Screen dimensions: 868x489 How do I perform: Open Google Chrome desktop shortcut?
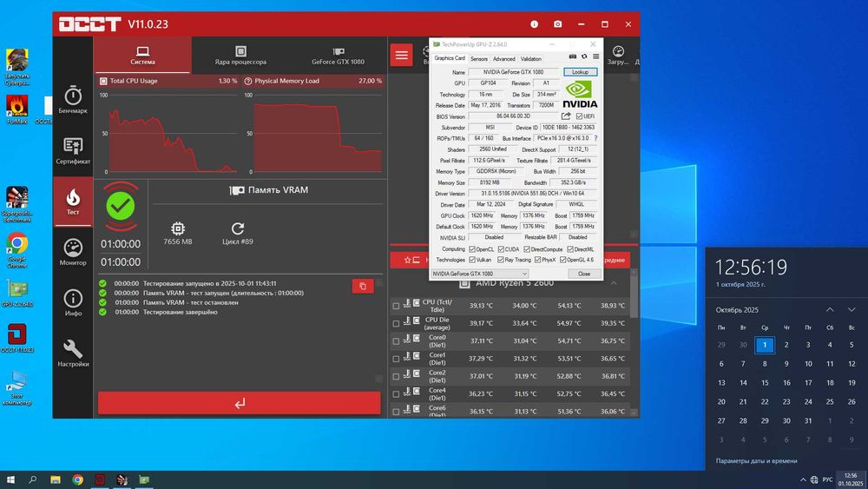[x=17, y=250]
